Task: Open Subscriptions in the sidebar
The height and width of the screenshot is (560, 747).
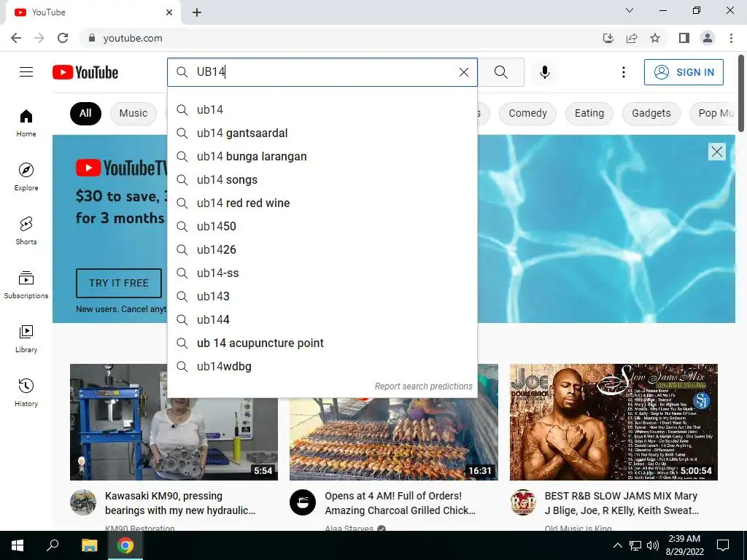Action: coord(26,284)
